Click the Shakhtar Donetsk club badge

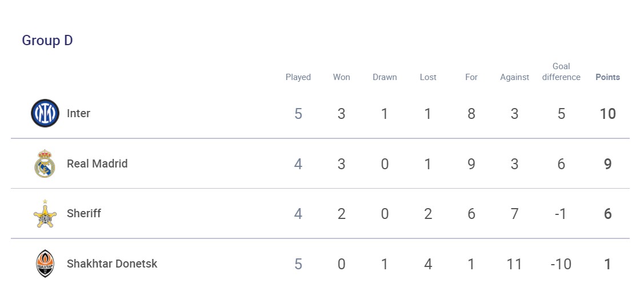(x=45, y=264)
